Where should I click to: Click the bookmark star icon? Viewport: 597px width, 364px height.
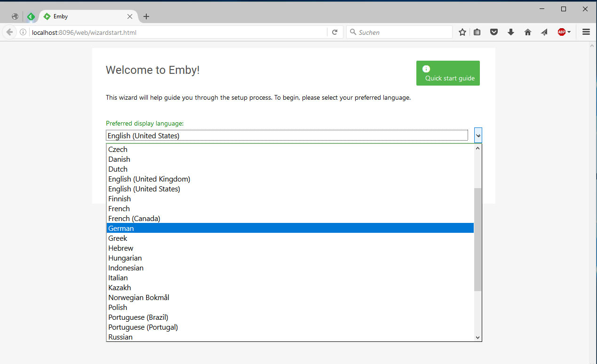pyautogui.click(x=462, y=32)
